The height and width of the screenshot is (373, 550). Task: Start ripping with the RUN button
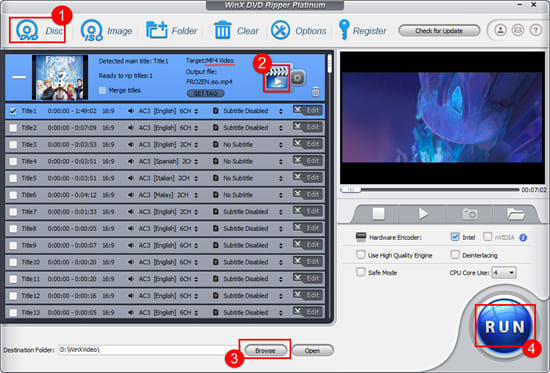(x=505, y=326)
